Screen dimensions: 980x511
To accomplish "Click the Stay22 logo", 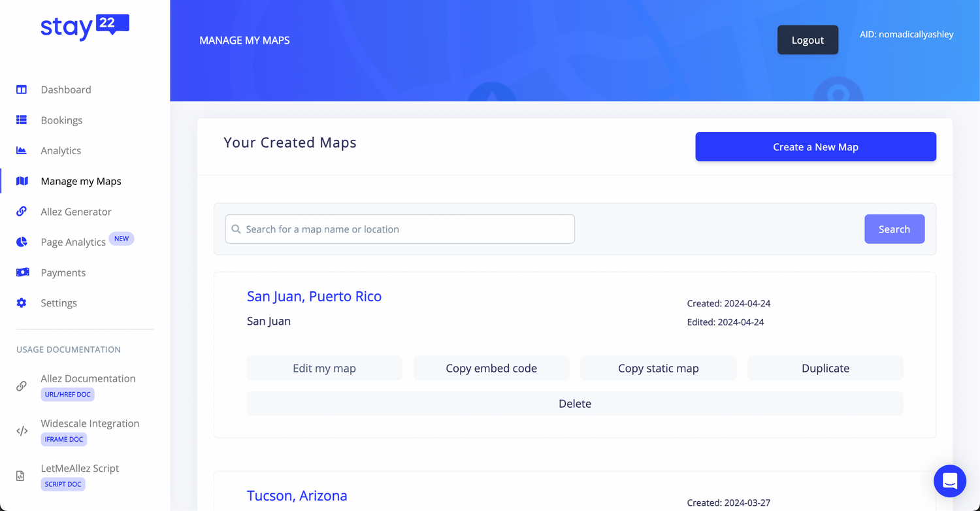I will pos(85,27).
